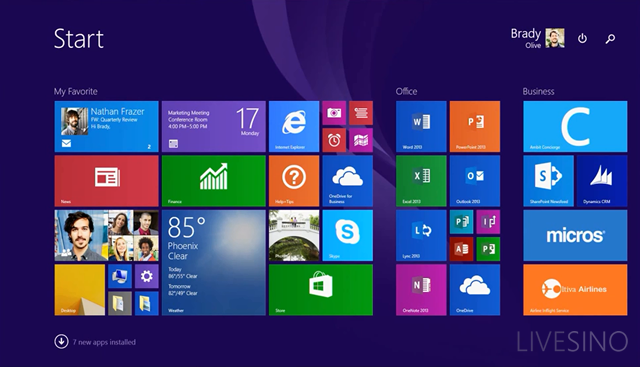Open the This PC computer small tile
The width and height of the screenshot is (640, 367).
coord(120,276)
